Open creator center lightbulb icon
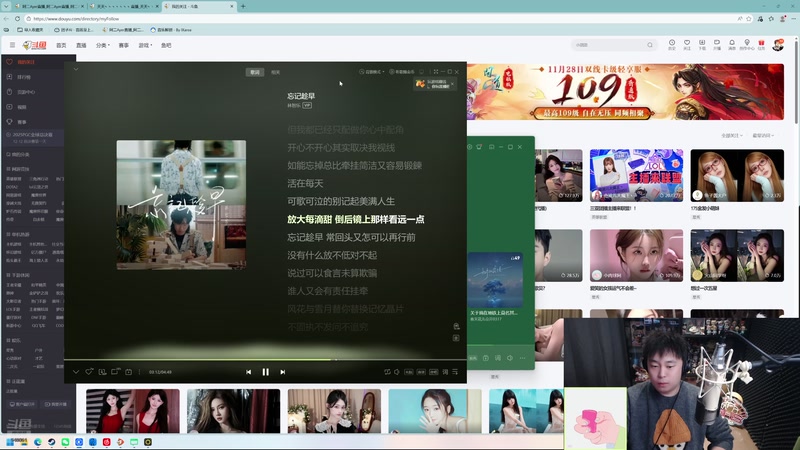This screenshot has width=800, height=450. (x=746, y=44)
